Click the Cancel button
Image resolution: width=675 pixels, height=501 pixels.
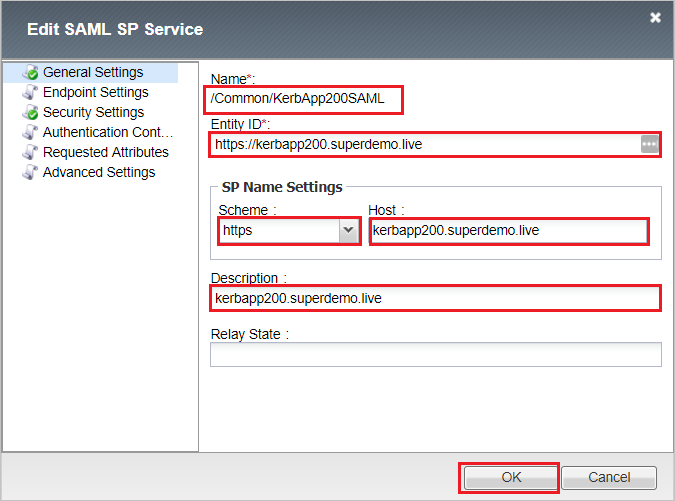click(609, 477)
